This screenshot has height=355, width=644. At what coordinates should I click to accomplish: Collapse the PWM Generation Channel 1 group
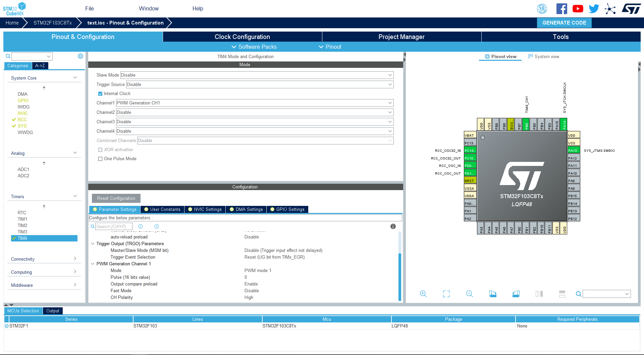[x=93, y=264]
